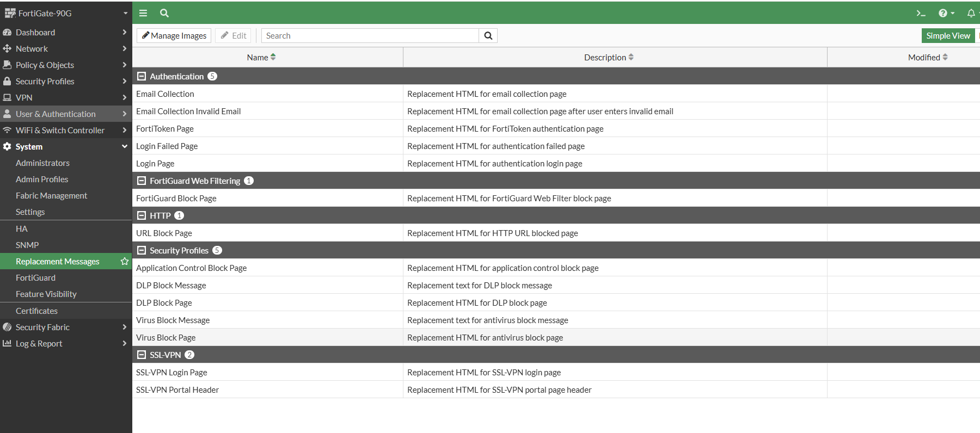Open the CLI console icon
The width and height of the screenshot is (980, 433).
[x=921, y=13]
